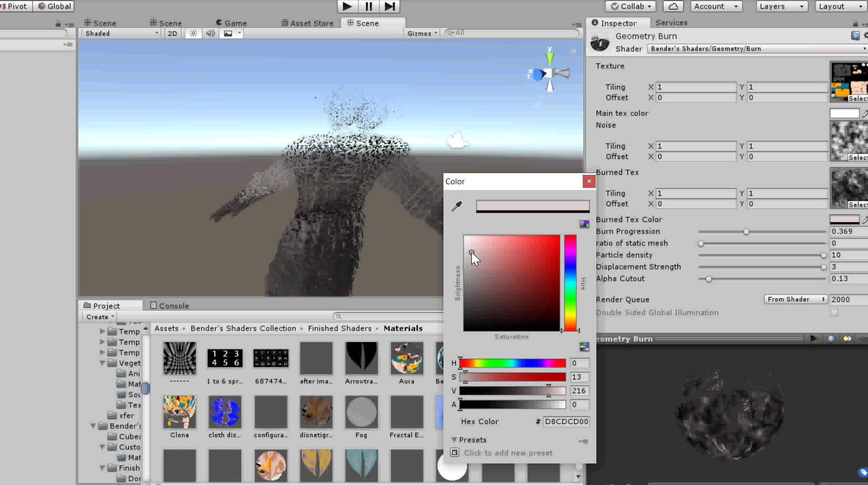Click Finished Shaders in the breadcrumb
The height and width of the screenshot is (485, 868).
click(x=339, y=328)
